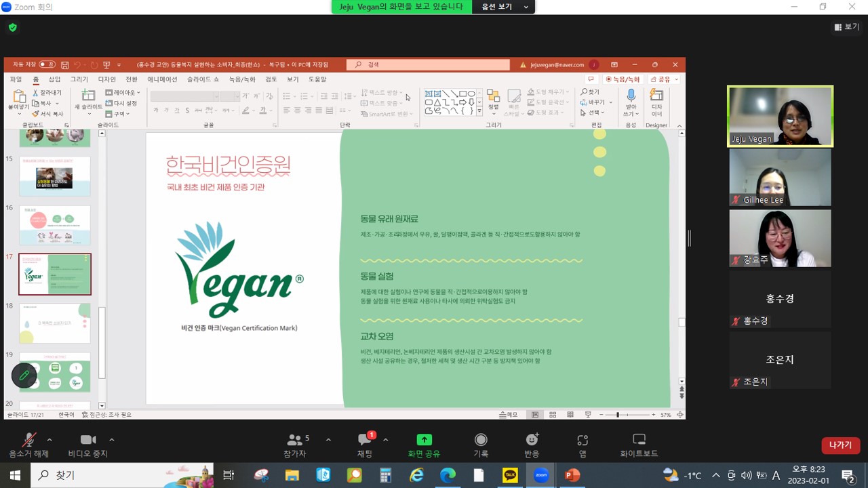The image size is (868, 488).
Task: Open the 삽입 Insert tab
Action: click(x=54, y=79)
